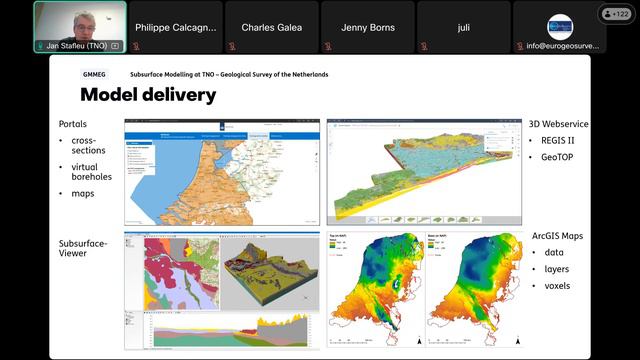The image size is (640, 360).
Task: Click the north arrow on right ArcGIS map
Action: tap(518, 340)
